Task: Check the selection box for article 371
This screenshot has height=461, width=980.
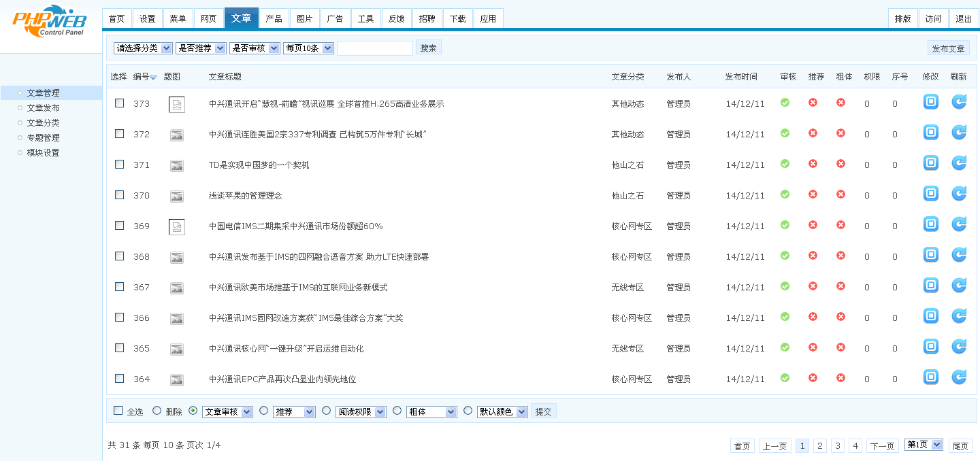Action: pyautogui.click(x=120, y=165)
